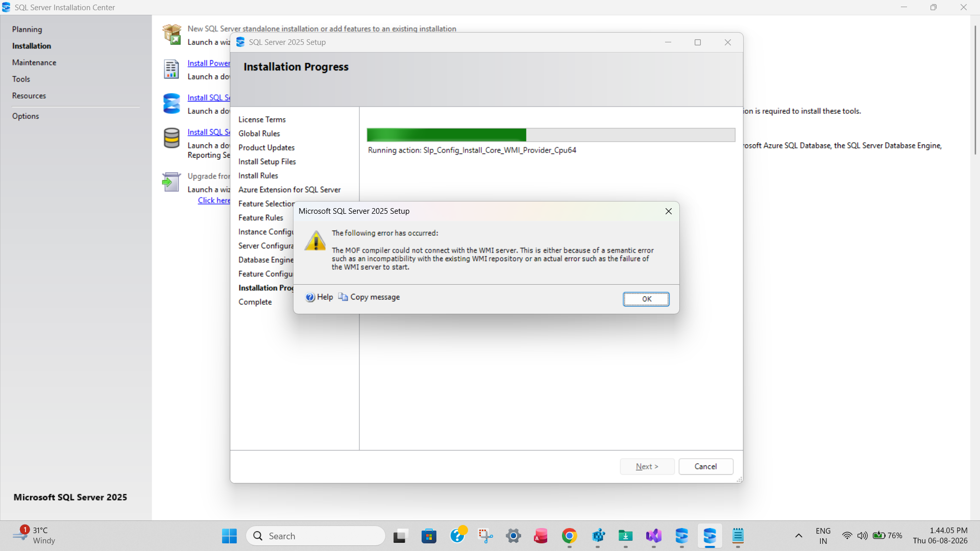
Task: Click the taskbar Search box
Action: coord(315,536)
